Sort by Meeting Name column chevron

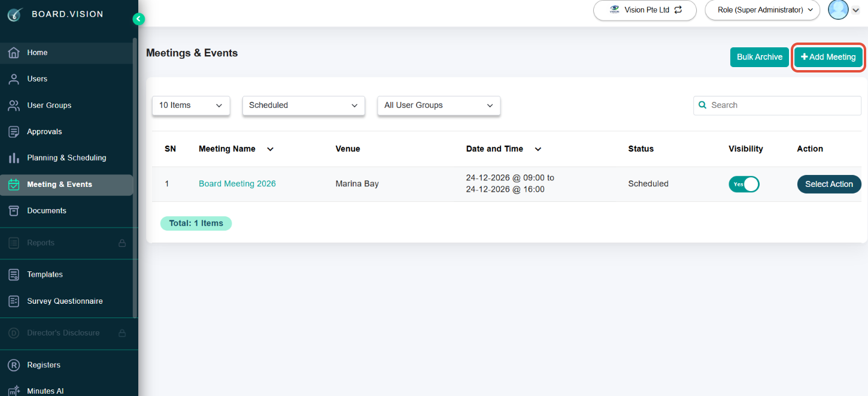[270, 149]
